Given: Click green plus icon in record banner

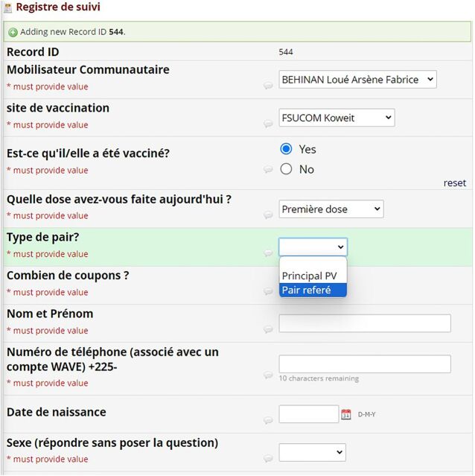Looking at the screenshot, I should (13, 32).
